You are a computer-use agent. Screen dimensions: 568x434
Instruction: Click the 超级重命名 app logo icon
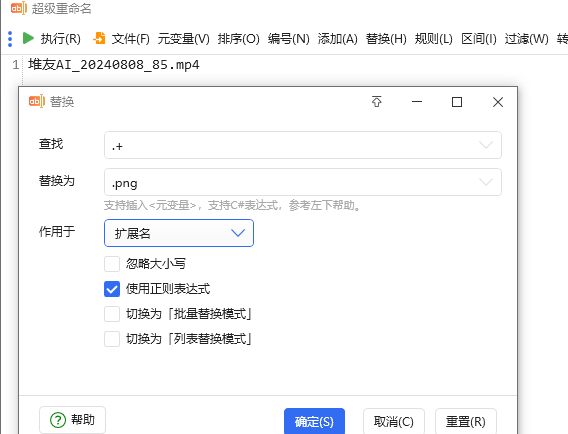(19, 8)
